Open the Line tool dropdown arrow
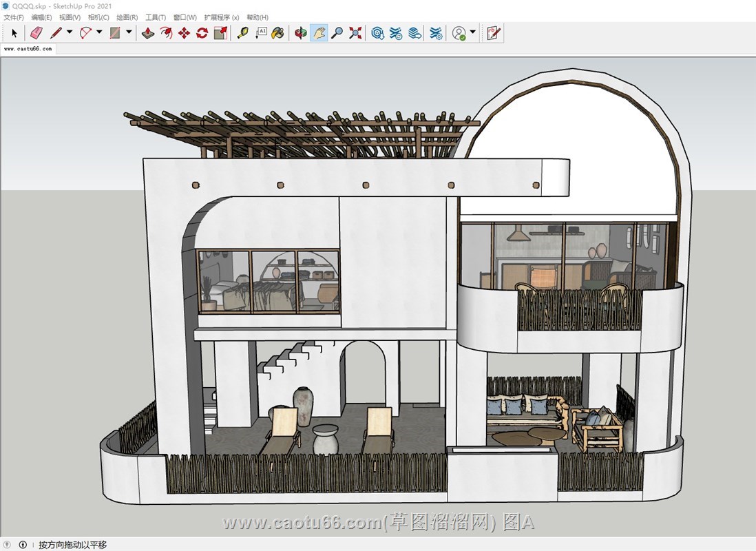 (70, 32)
